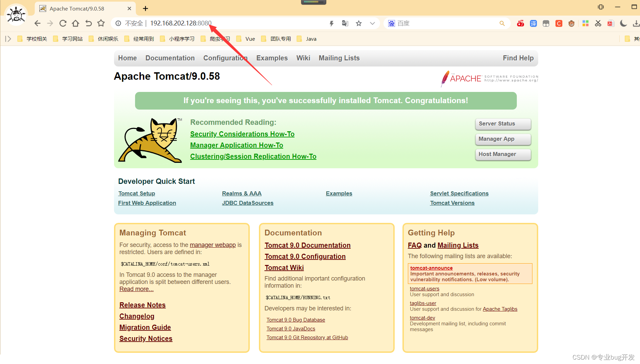Click the Manager App button
This screenshot has width=640, height=364.
point(503,139)
